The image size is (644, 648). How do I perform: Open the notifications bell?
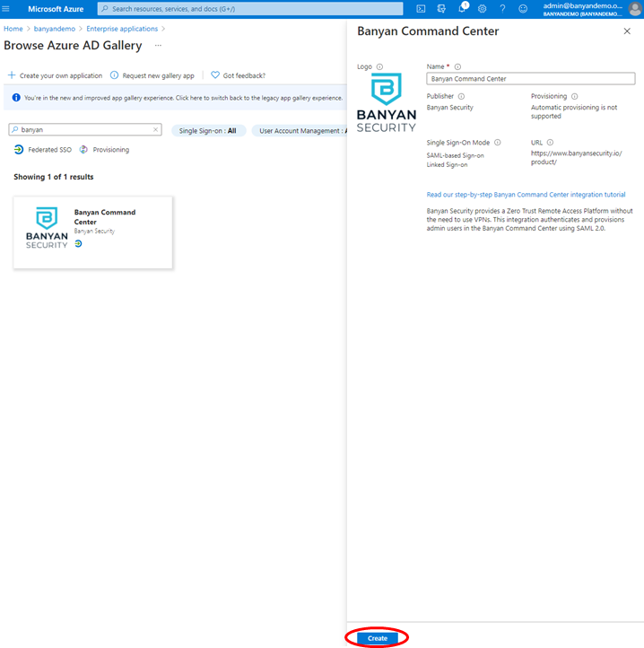[463, 9]
